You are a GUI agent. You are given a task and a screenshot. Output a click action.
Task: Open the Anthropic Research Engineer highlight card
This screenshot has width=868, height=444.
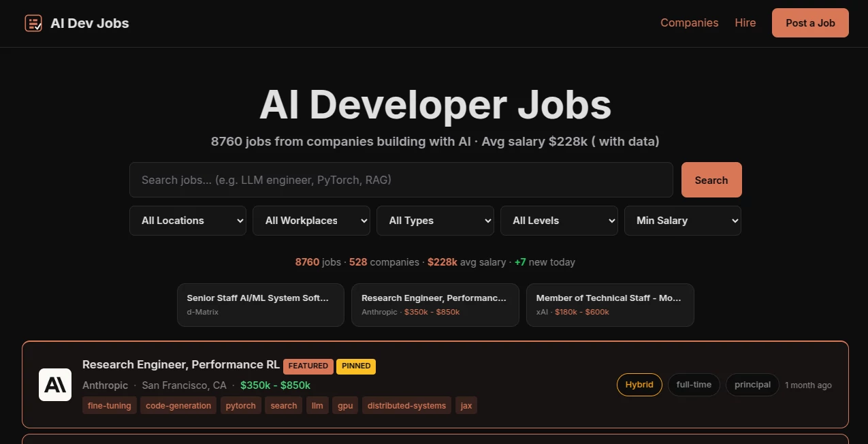click(x=435, y=305)
